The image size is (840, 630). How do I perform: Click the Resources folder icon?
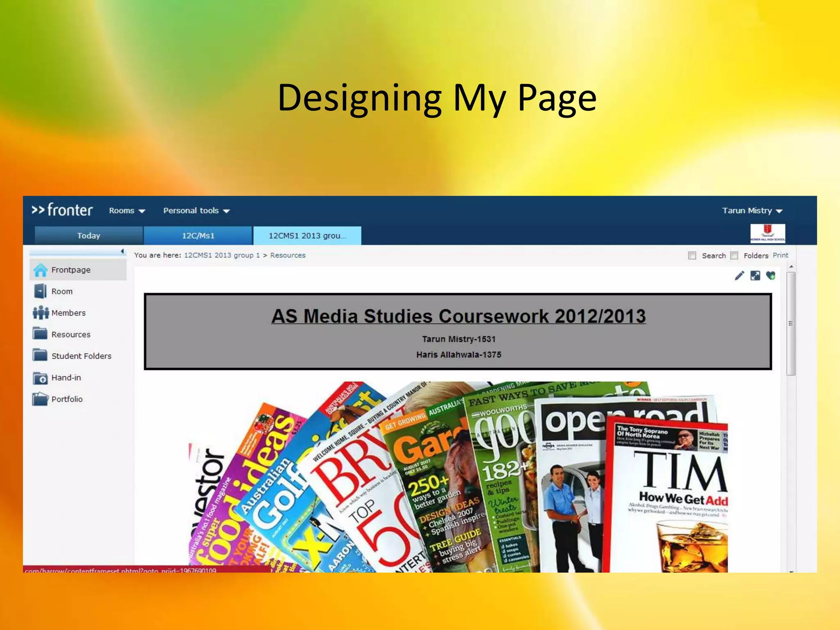(x=40, y=333)
